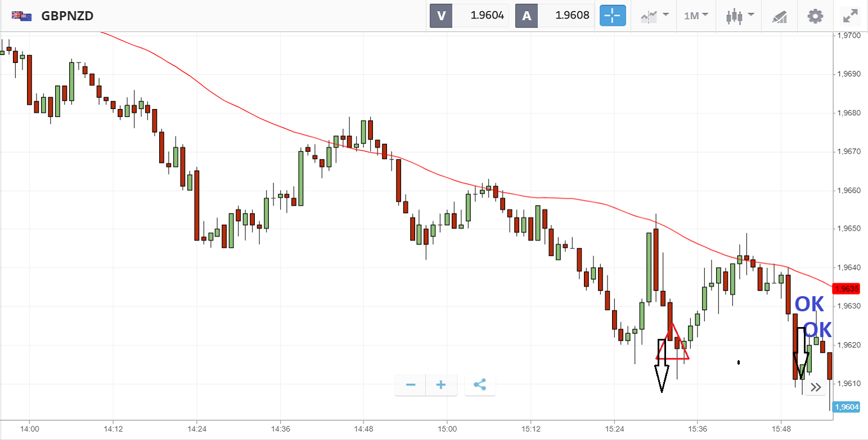Image resolution: width=868 pixels, height=440 pixels.
Task: Open the candlestick chart type dropdown
Action: (x=738, y=16)
